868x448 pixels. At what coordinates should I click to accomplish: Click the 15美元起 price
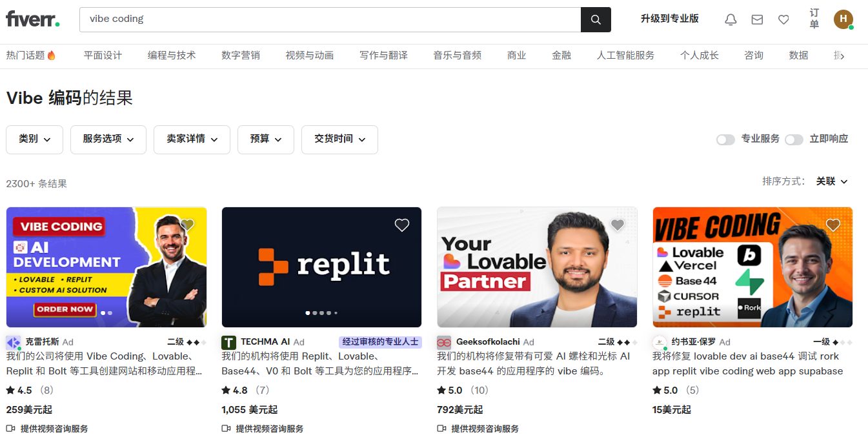coord(671,409)
